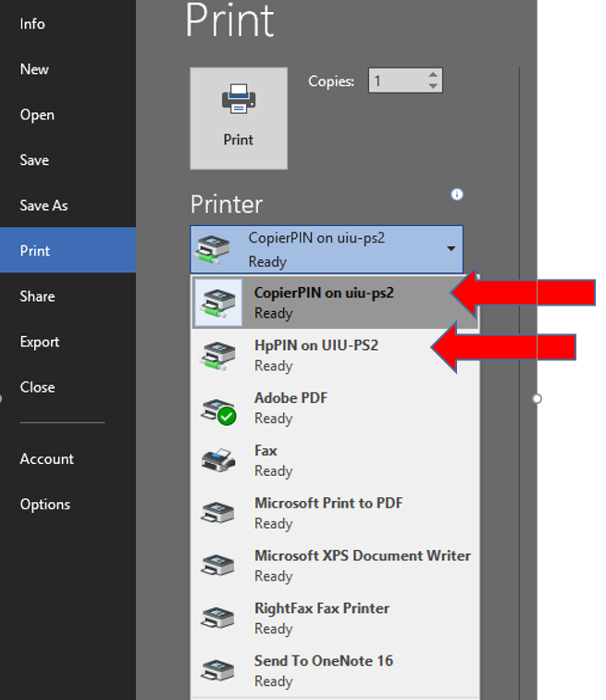Select the Adobe PDF printer
The image size is (606, 700).
(291, 407)
